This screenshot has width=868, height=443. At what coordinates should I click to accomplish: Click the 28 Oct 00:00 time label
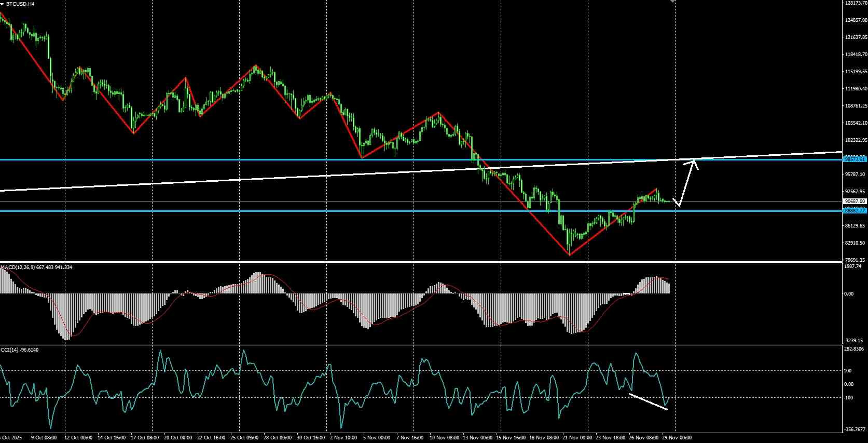point(278,438)
